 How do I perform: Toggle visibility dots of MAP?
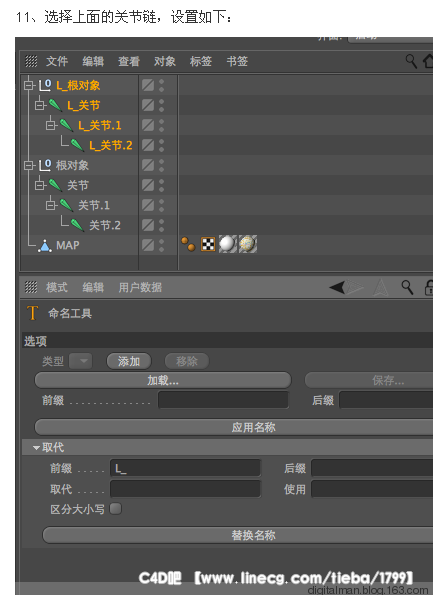pos(161,245)
